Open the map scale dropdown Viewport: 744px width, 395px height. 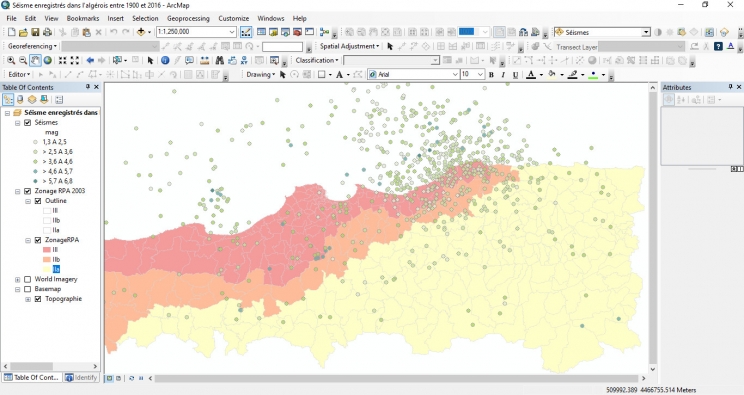[x=232, y=32]
